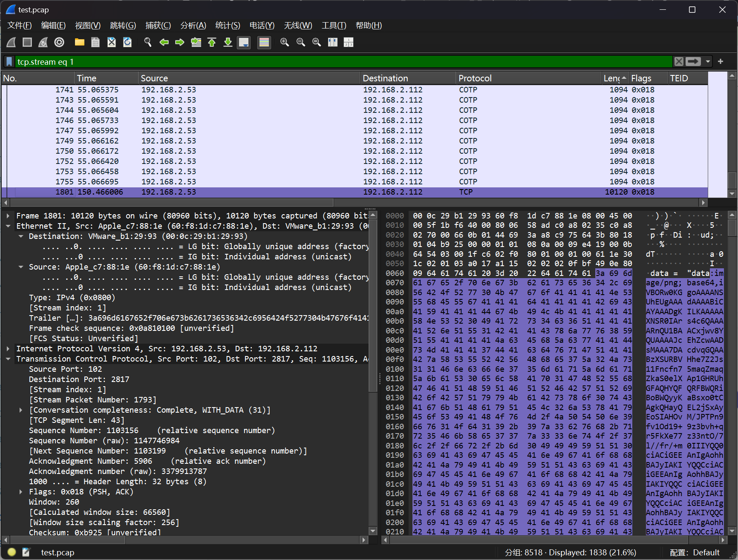The height and width of the screenshot is (560, 738).
Task: Select the Stream index: 1 line under Ethernet
Action: pos(67,308)
